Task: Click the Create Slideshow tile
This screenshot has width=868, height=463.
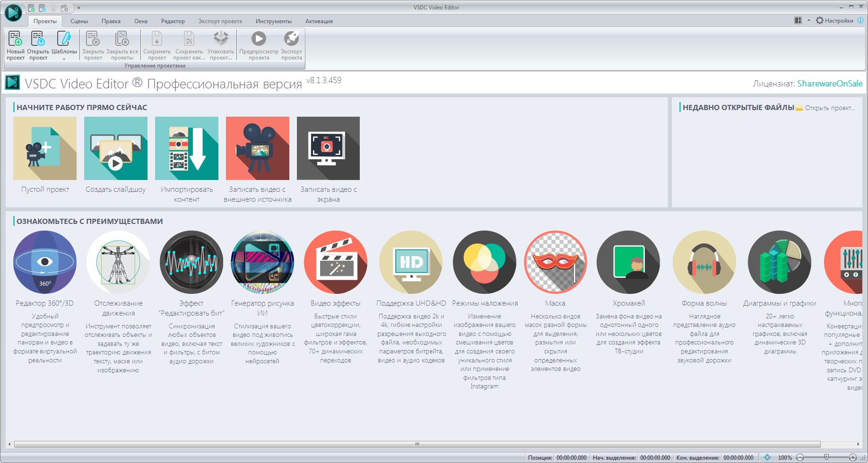Action: point(116,148)
